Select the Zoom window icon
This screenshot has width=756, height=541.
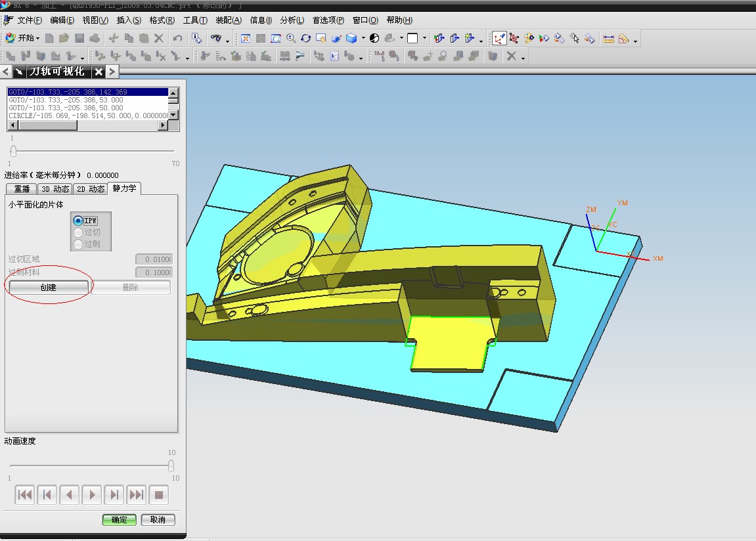(x=276, y=39)
